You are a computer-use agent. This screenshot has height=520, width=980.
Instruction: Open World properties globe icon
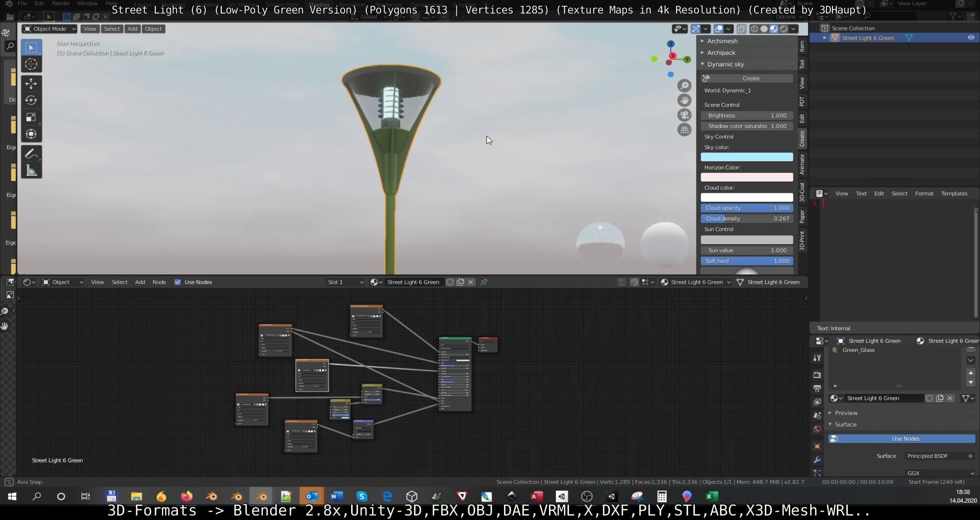pyautogui.click(x=817, y=429)
